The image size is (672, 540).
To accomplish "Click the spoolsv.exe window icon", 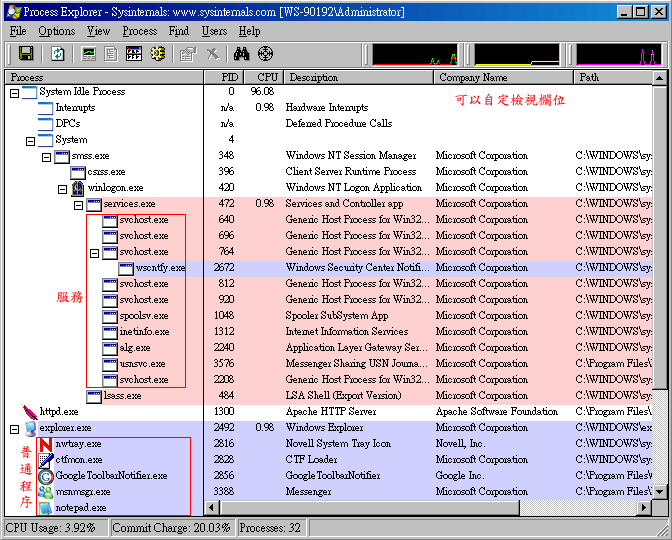I will (110, 316).
